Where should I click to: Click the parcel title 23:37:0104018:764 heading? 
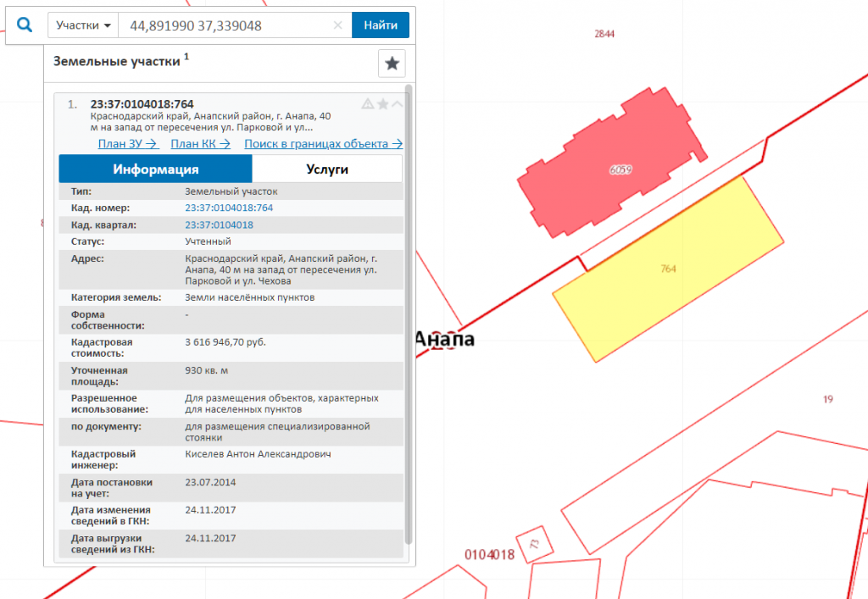[142, 104]
